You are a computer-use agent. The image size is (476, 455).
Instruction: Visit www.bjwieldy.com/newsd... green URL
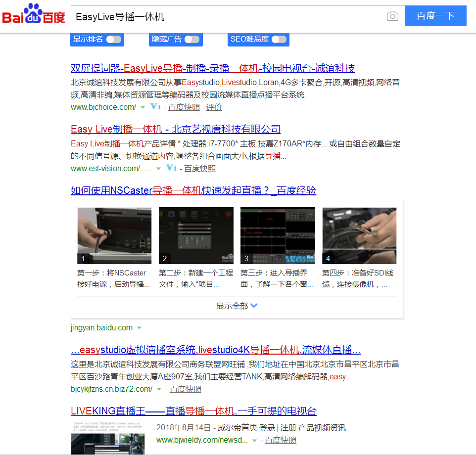click(x=202, y=440)
